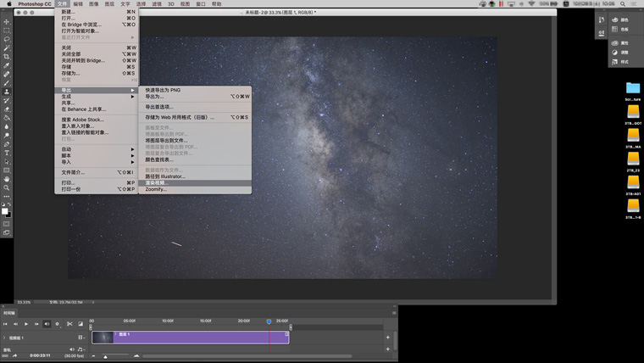
Task: Select the 图层 1 purple video clip
Action: click(191, 338)
